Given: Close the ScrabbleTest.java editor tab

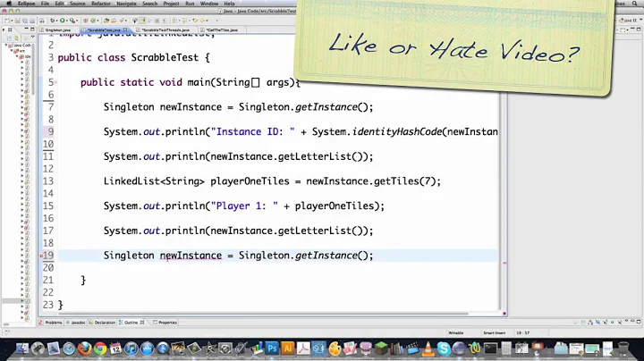Looking at the screenshot, I should 125,30.
